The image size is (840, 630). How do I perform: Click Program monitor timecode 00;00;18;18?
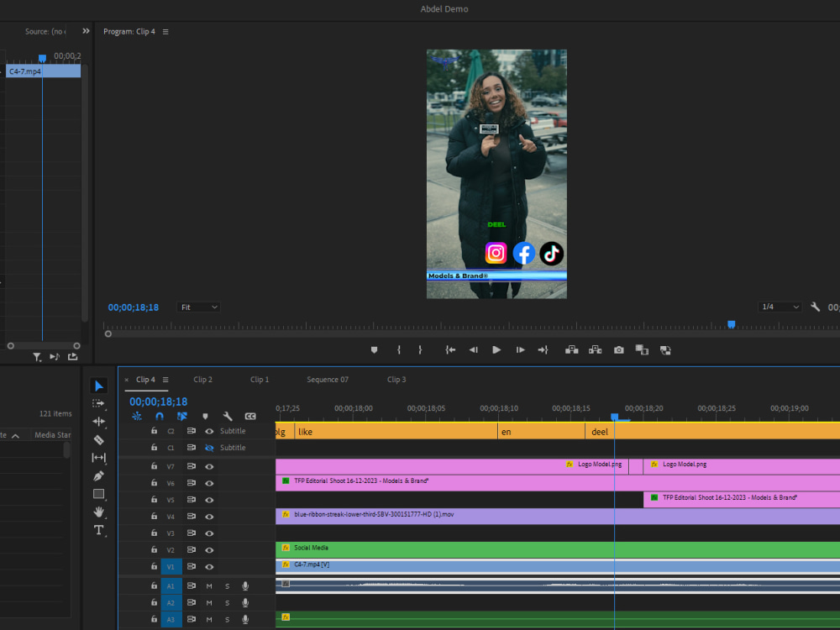pyautogui.click(x=134, y=307)
